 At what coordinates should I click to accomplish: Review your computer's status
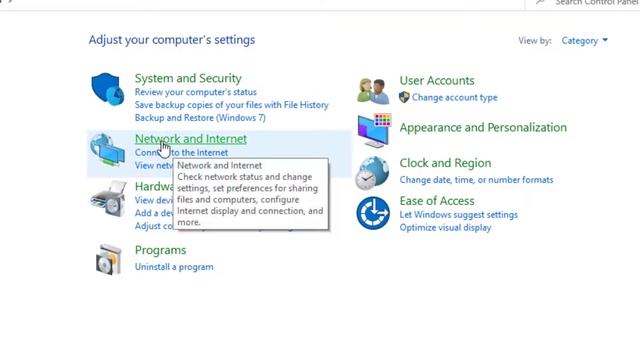[196, 92]
